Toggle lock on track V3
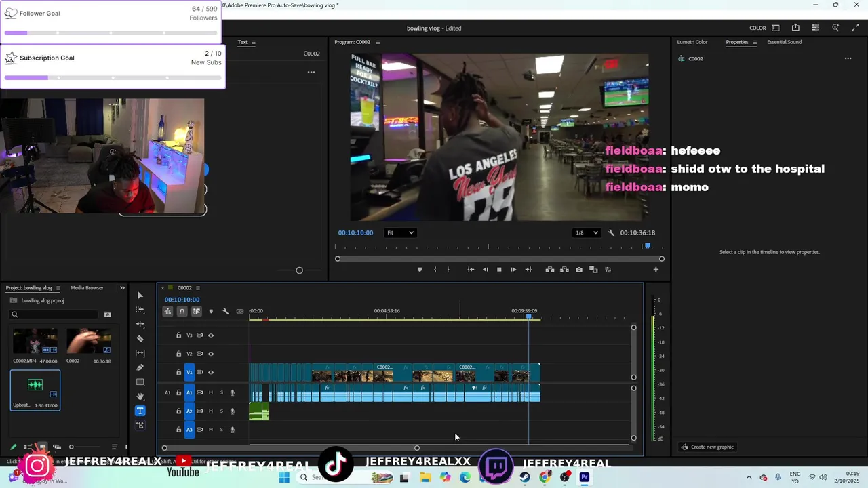This screenshot has width=868, height=488. click(x=178, y=335)
